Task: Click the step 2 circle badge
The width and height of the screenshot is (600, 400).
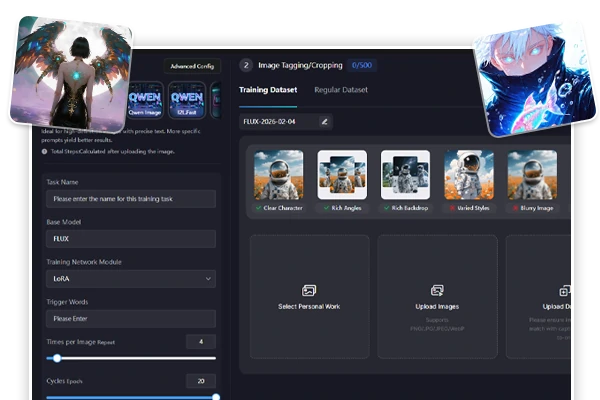Action: pos(246,65)
